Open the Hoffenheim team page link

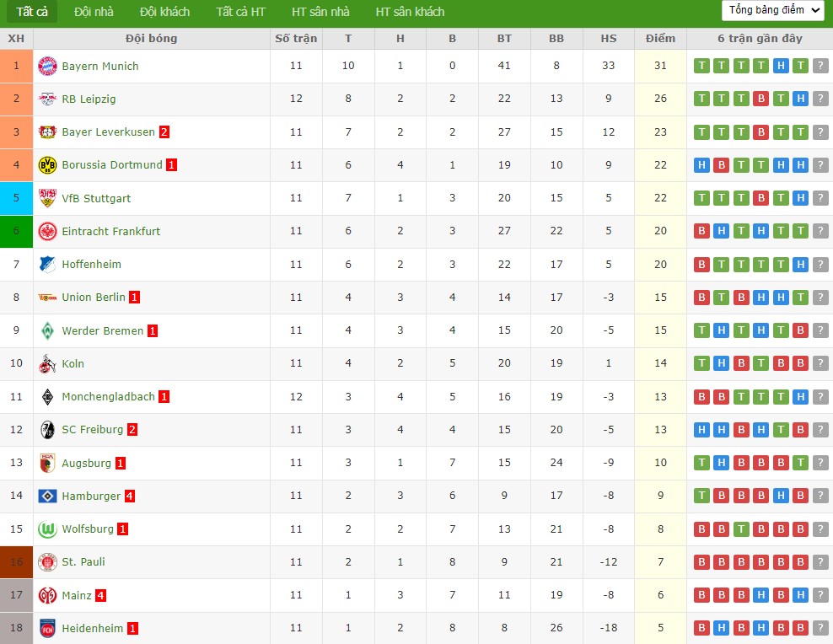tap(91, 264)
